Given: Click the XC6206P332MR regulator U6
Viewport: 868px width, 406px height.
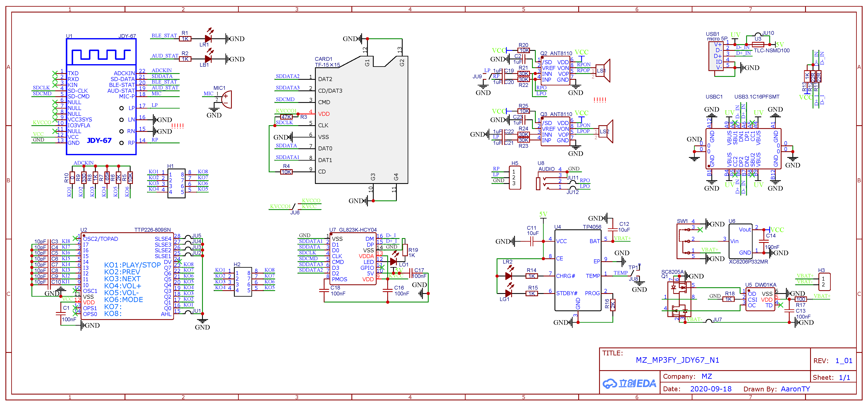Looking at the screenshot, I should click(x=740, y=241).
